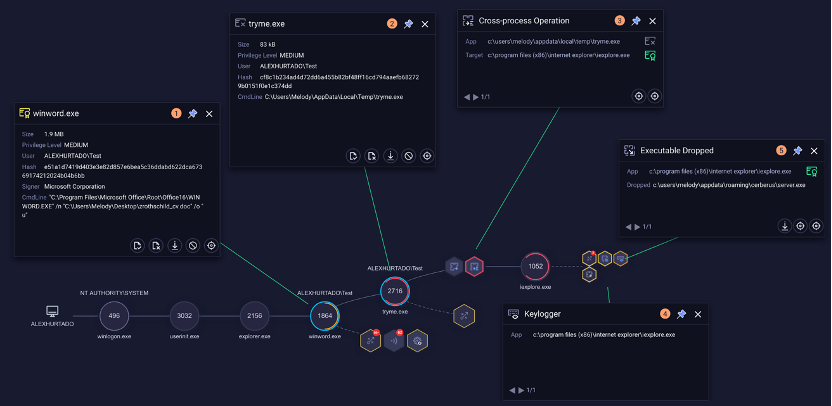Click file-with-X action in tryme.exe panel
Viewport: 832px width, 406px height.
tap(372, 156)
